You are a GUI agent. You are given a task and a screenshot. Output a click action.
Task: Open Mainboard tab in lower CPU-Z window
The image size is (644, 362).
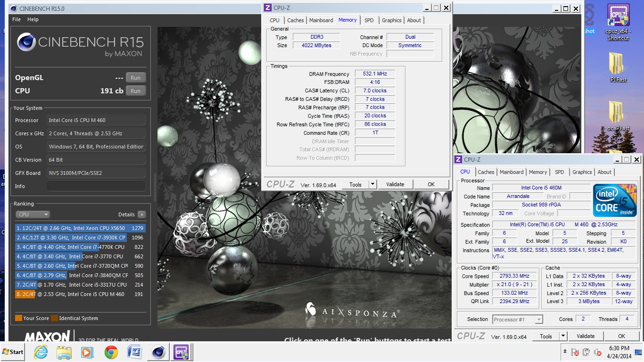512,172
